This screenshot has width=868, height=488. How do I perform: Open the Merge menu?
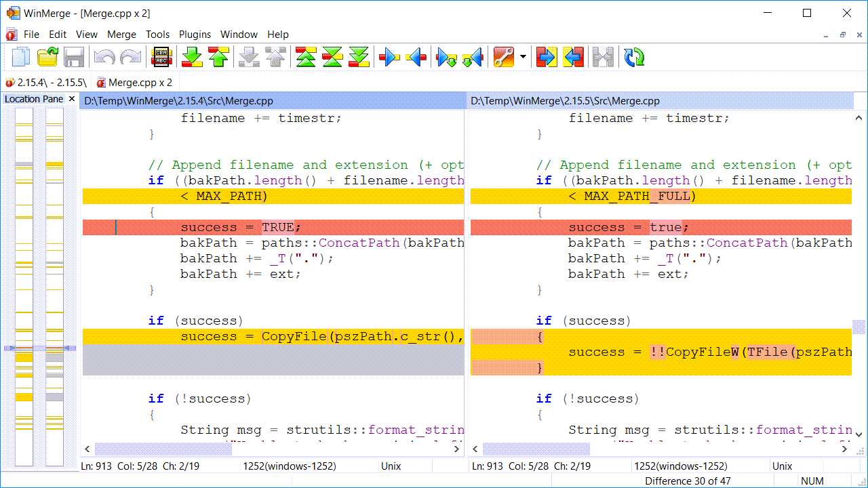(122, 34)
